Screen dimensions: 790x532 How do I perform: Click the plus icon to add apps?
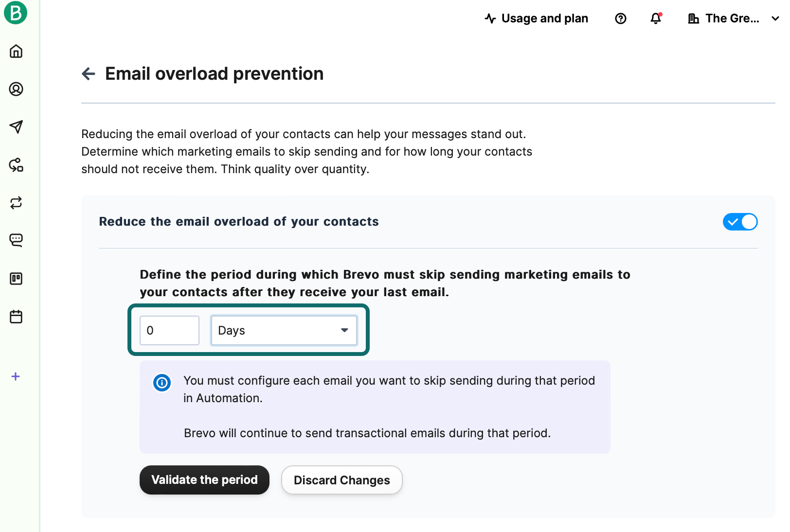point(16,376)
